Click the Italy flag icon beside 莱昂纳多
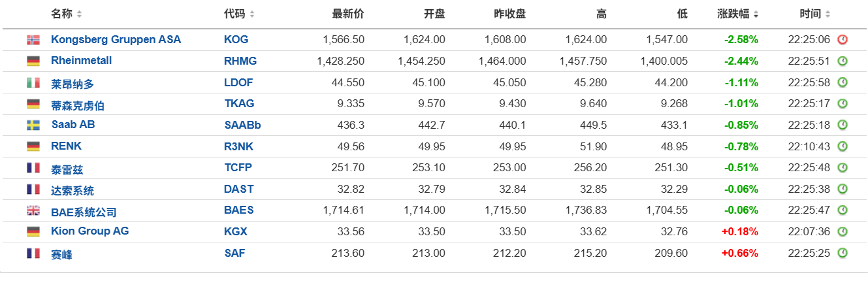 click(33, 83)
